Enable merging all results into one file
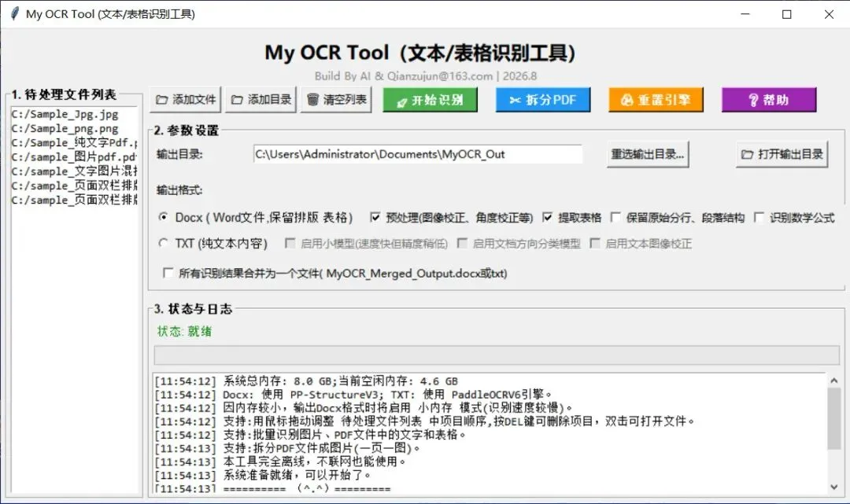Viewport: 850px width, 504px height. [168, 273]
